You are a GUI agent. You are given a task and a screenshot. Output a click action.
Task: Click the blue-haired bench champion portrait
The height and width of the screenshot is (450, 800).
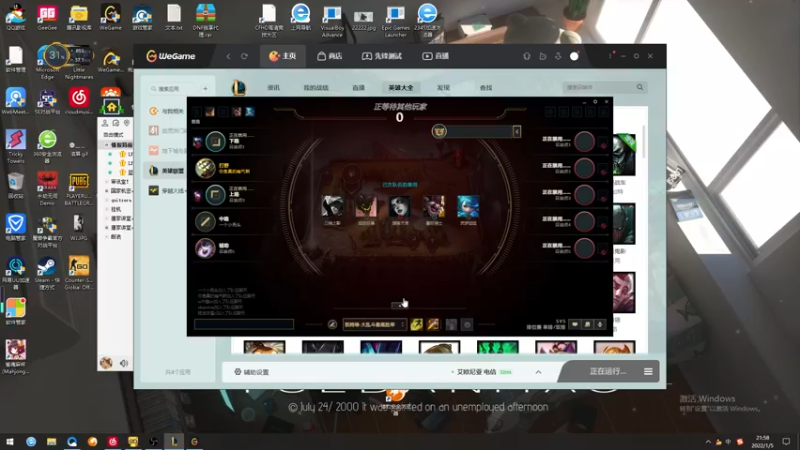coord(468,206)
